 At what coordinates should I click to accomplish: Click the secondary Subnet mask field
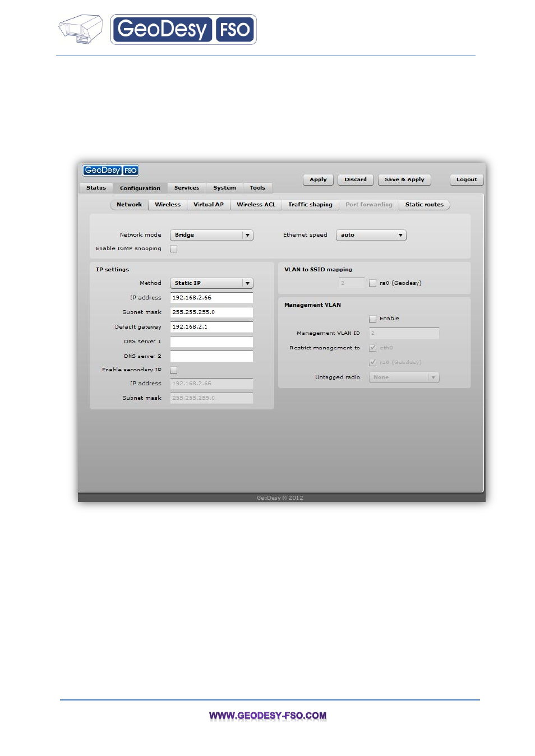pos(211,398)
